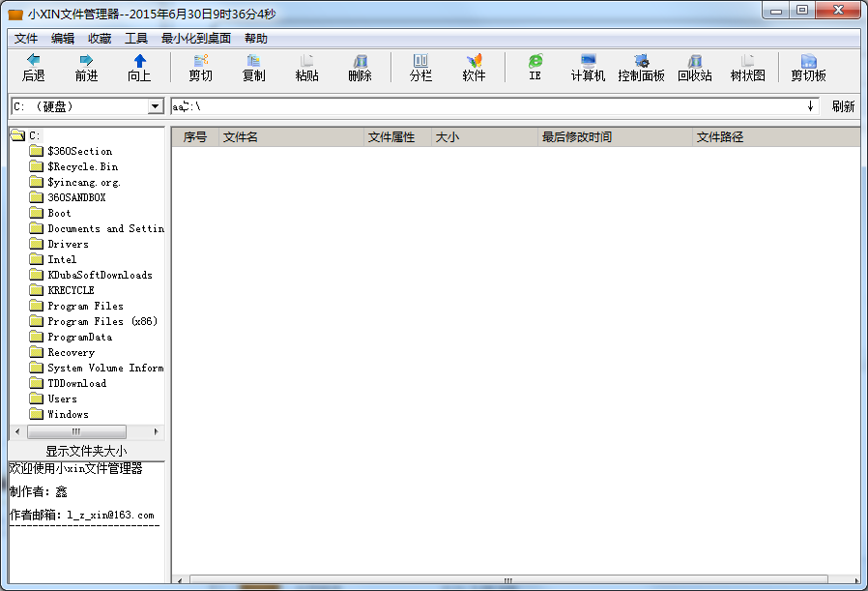Open the 编辑 menu
This screenshot has width=868, height=591.
coord(63,39)
